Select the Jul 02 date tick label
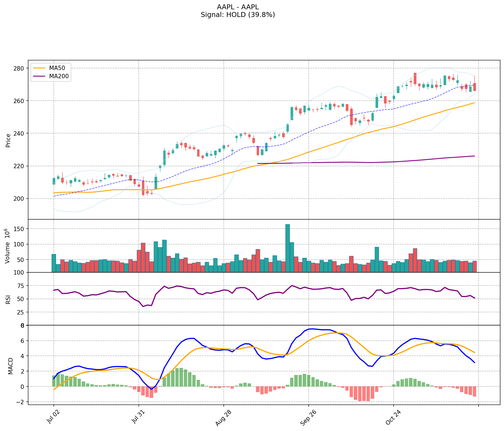Screen dimensions: 504x431 click(54, 417)
